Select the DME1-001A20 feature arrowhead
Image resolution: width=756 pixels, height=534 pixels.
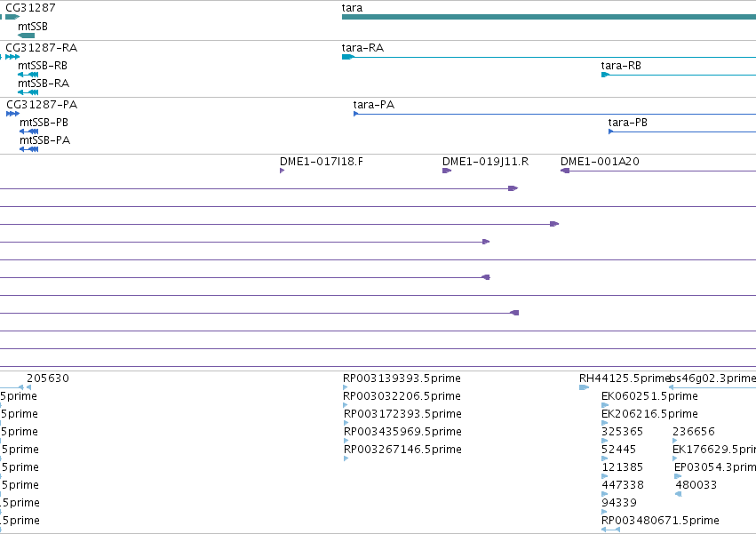tap(565, 171)
